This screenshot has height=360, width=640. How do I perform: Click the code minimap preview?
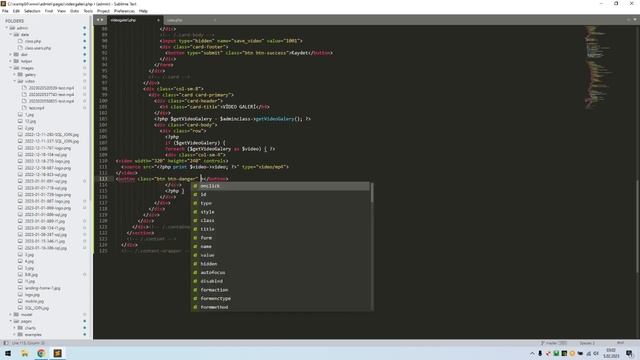(x=598, y=67)
